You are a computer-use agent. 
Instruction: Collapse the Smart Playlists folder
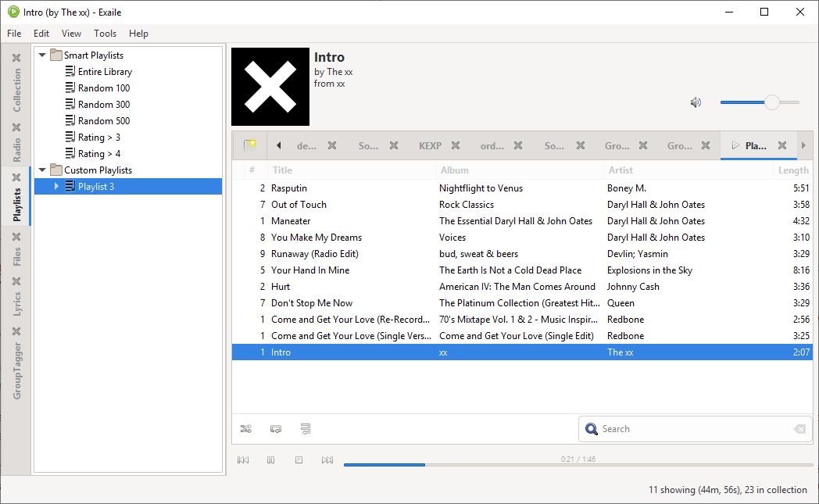click(x=42, y=55)
